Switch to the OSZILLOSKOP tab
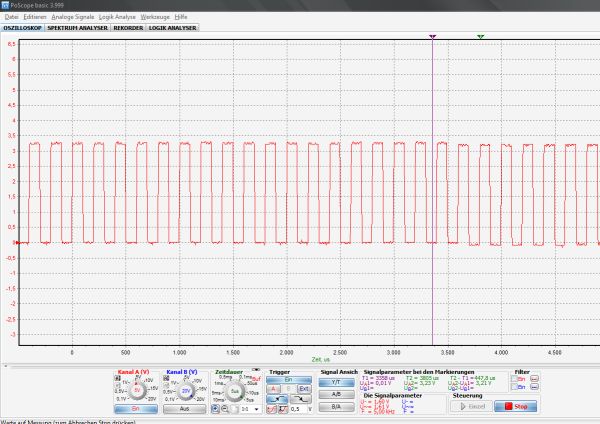Screen dimensions: 600x424 [x=22, y=28]
